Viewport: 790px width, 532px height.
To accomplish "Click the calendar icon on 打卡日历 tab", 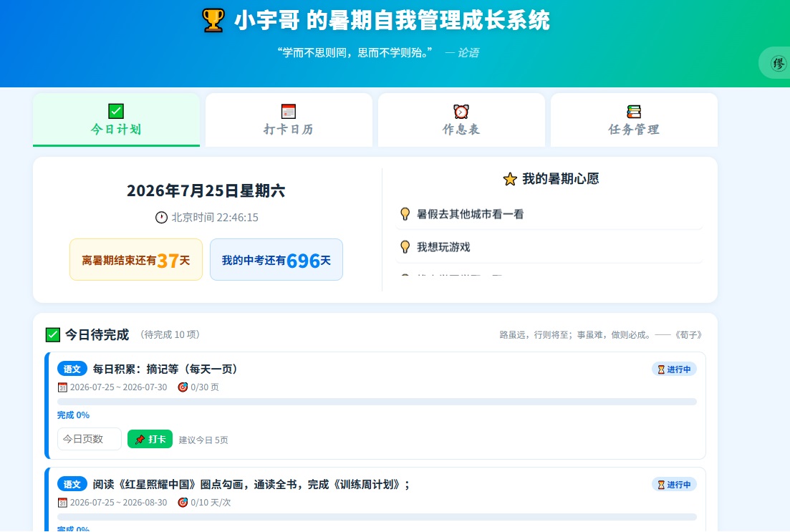I will tap(289, 111).
